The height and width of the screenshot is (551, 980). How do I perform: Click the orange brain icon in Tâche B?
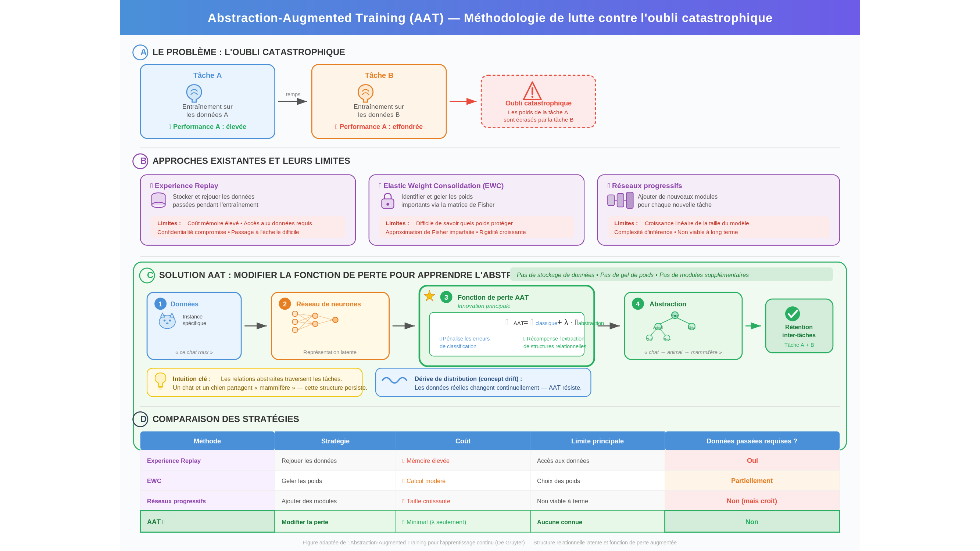365,93
